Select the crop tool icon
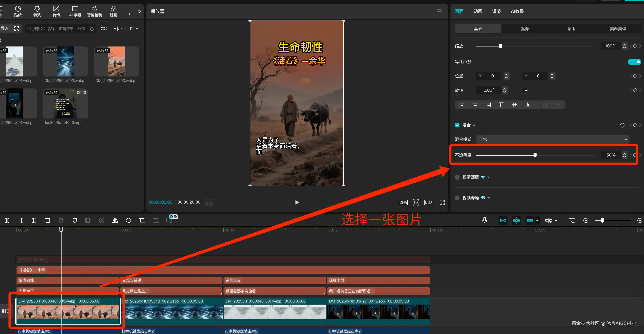Image resolution: width=644 pixels, height=334 pixels. tap(142, 220)
